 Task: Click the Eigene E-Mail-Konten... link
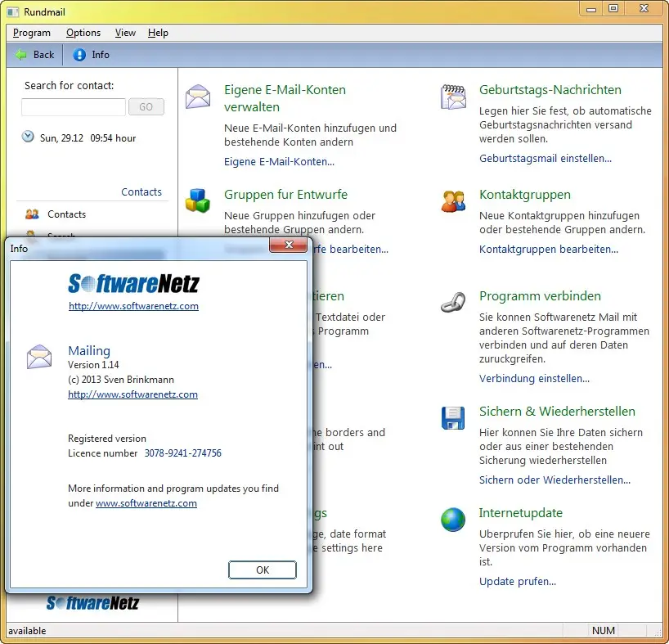pyautogui.click(x=279, y=162)
